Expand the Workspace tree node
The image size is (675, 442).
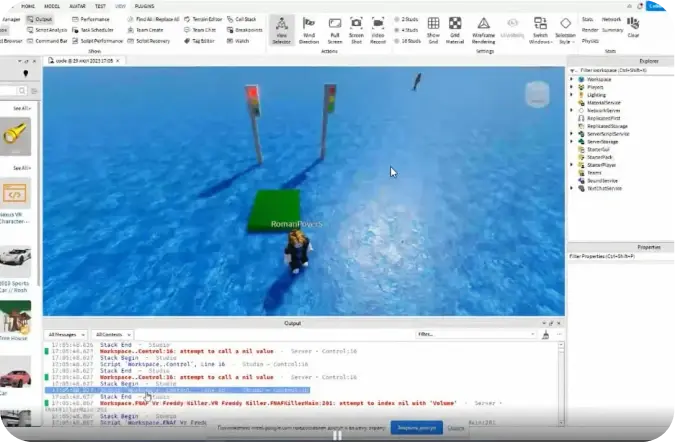(572, 79)
